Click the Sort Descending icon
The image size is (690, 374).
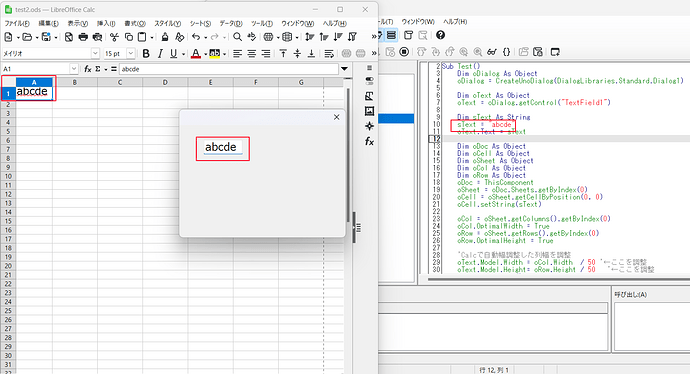point(338,37)
